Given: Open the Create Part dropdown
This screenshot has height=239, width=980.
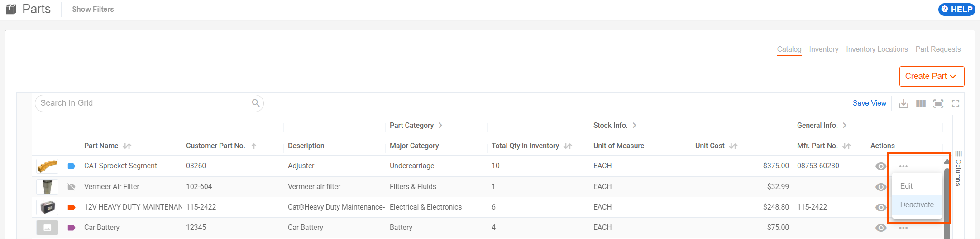Looking at the screenshot, I should (932, 76).
